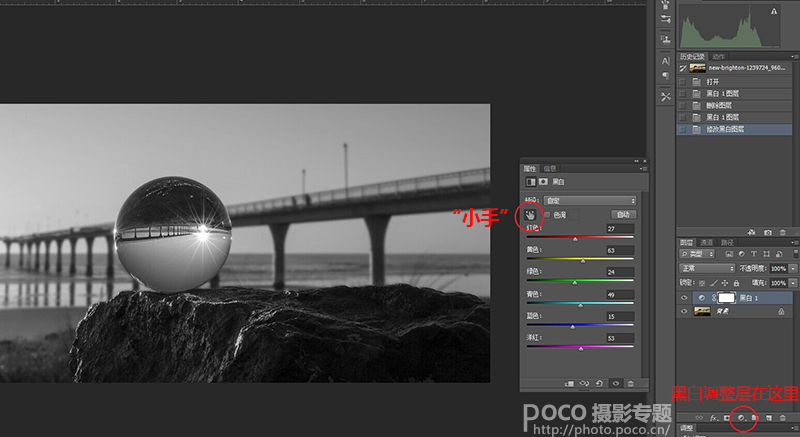
Task: Open the 预设 preset dropdown
Action: point(590,200)
